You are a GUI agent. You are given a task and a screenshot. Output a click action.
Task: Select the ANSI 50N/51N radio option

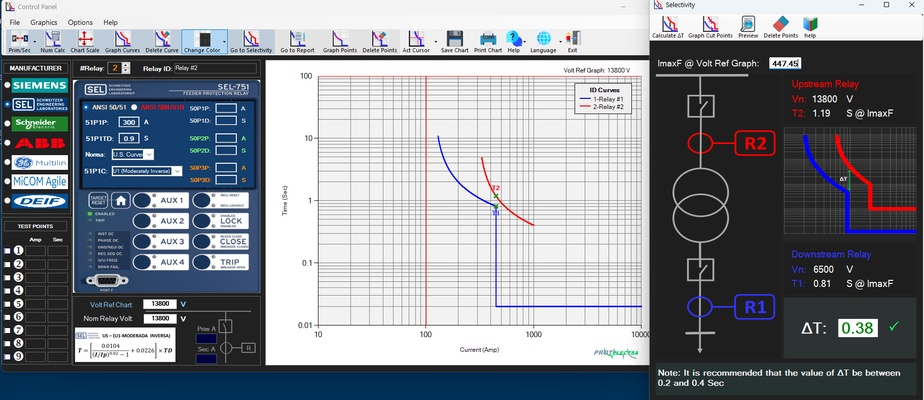134,107
